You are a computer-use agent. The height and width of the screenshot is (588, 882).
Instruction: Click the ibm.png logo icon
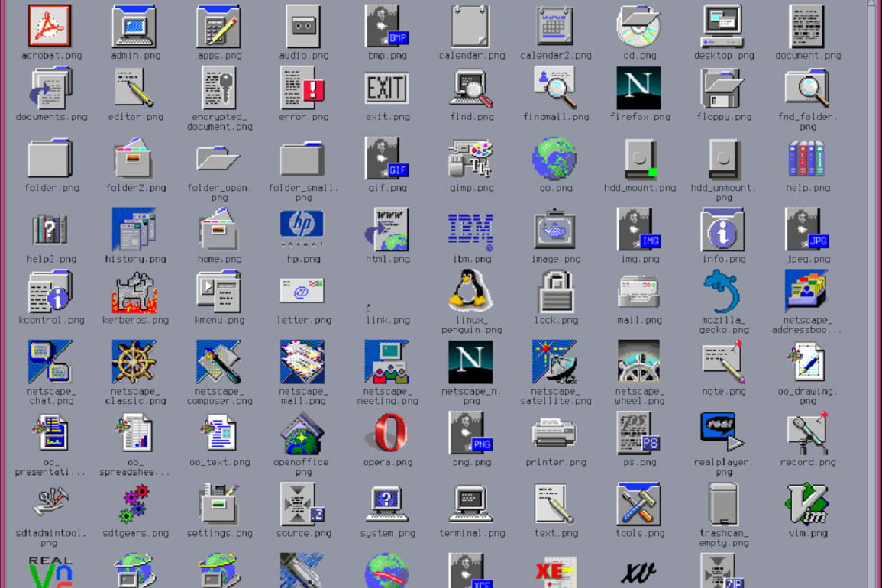click(470, 230)
